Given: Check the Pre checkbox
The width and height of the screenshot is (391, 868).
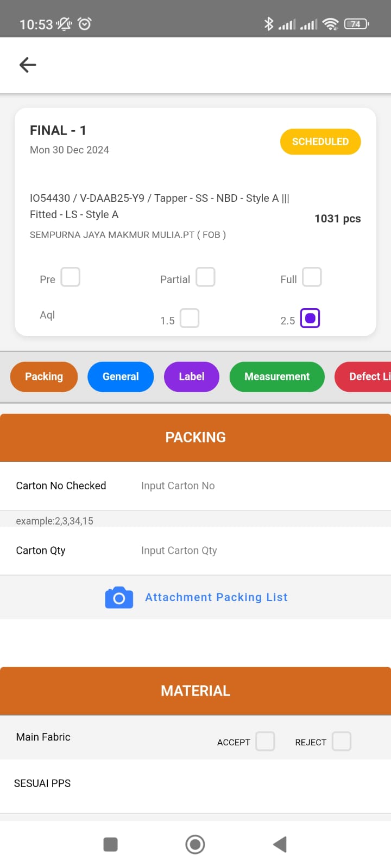Looking at the screenshot, I should [71, 277].
